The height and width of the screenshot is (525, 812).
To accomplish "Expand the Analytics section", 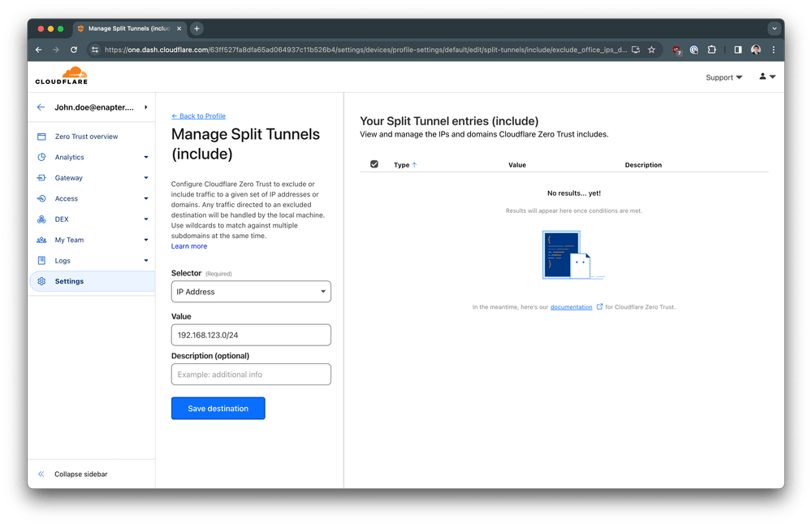I will (x=146, y=157).
